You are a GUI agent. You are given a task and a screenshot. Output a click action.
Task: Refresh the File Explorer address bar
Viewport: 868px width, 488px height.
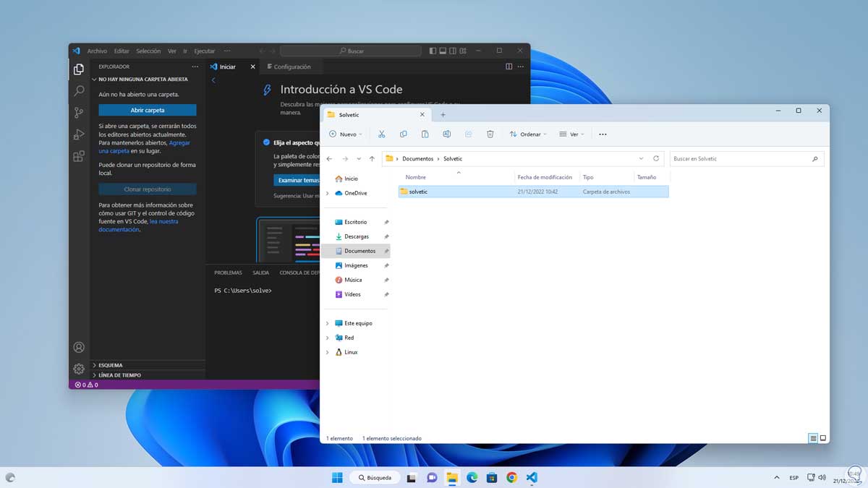point(656,158)
